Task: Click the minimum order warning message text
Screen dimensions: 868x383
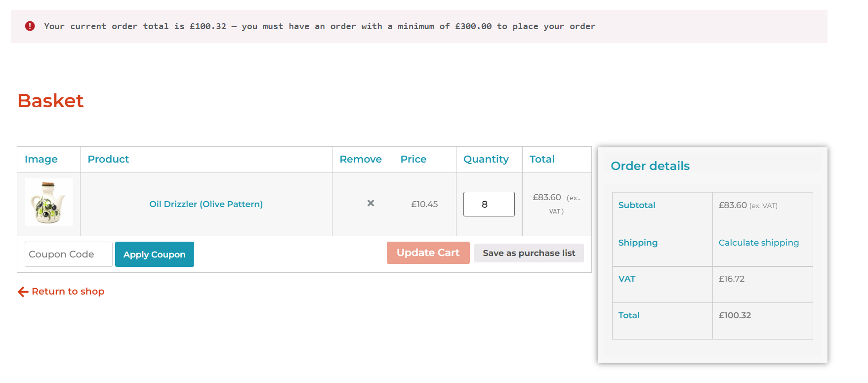Action: click(x=319, y=26)
